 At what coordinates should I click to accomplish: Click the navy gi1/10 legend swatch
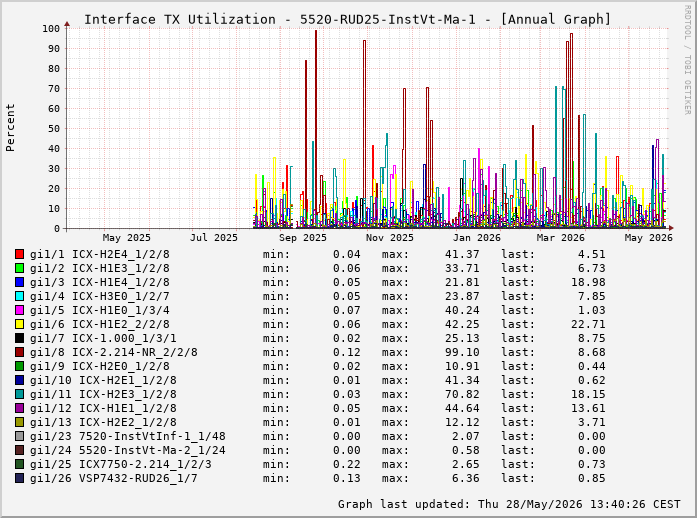point(19,380)
